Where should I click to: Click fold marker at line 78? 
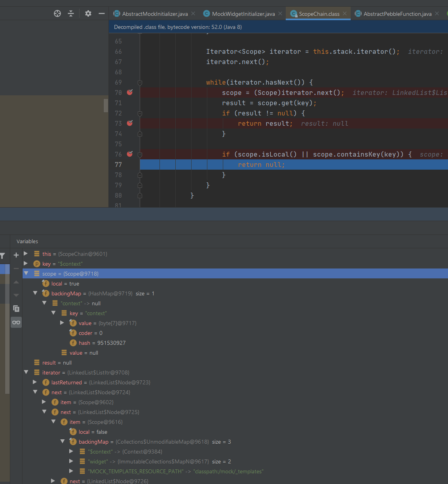pos(140,175)
